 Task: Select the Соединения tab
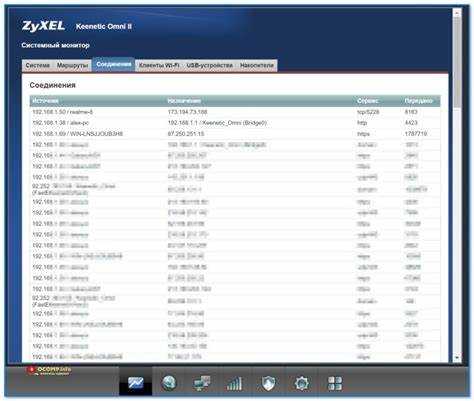tap(113, 64)
